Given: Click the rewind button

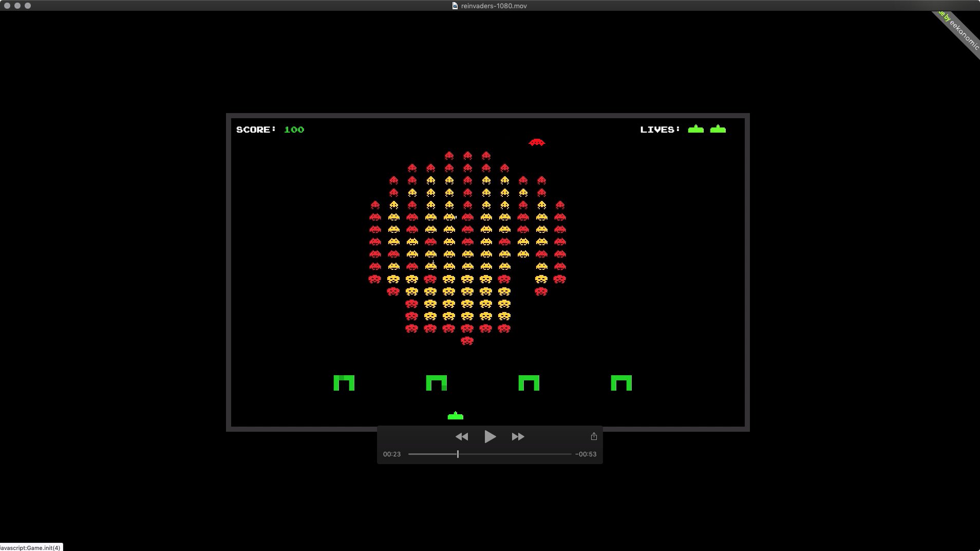Looking at the screenshot, I should click(x=462, y=437).
